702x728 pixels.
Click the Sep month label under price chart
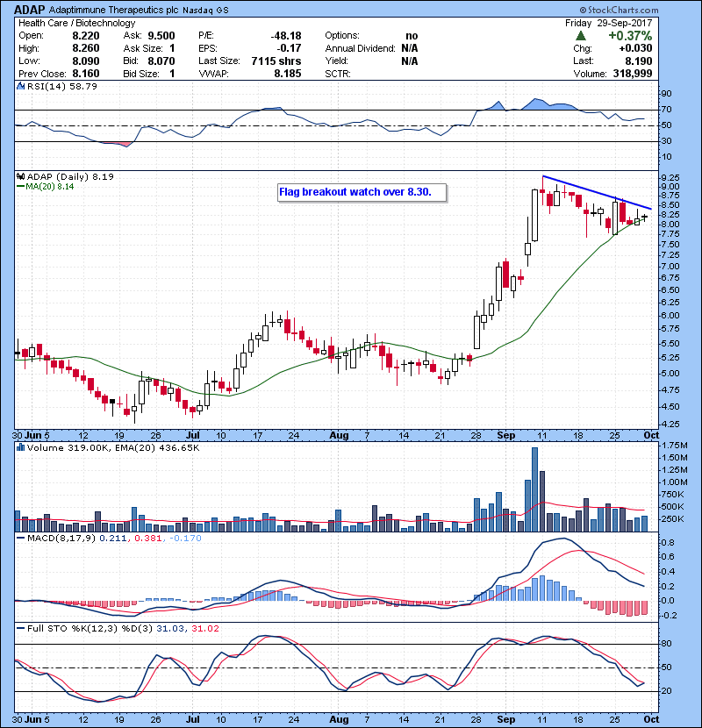coord(506,436)
